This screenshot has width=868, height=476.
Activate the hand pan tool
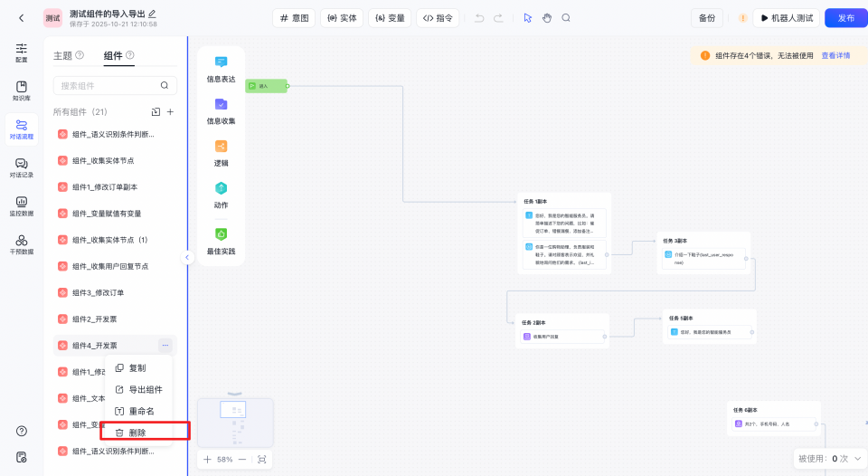click(547, 18)
